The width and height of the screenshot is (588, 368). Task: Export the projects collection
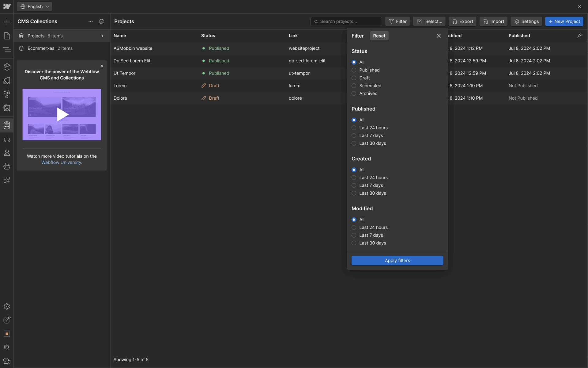[x=462, y=21]
